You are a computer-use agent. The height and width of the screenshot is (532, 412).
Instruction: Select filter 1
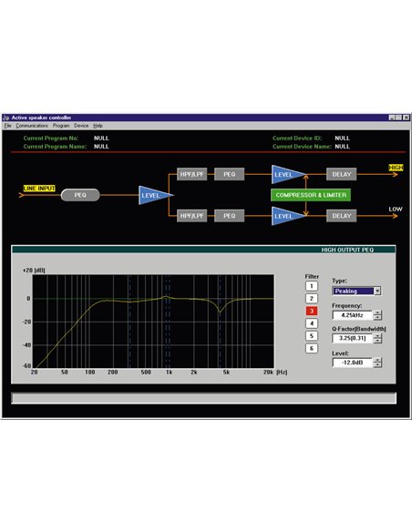click(312, 286)
